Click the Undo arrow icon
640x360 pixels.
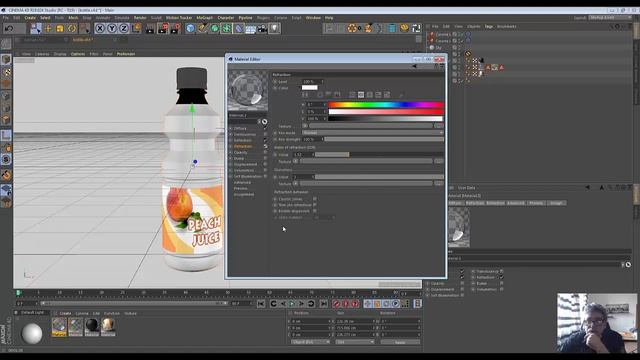tap(9, 28)
